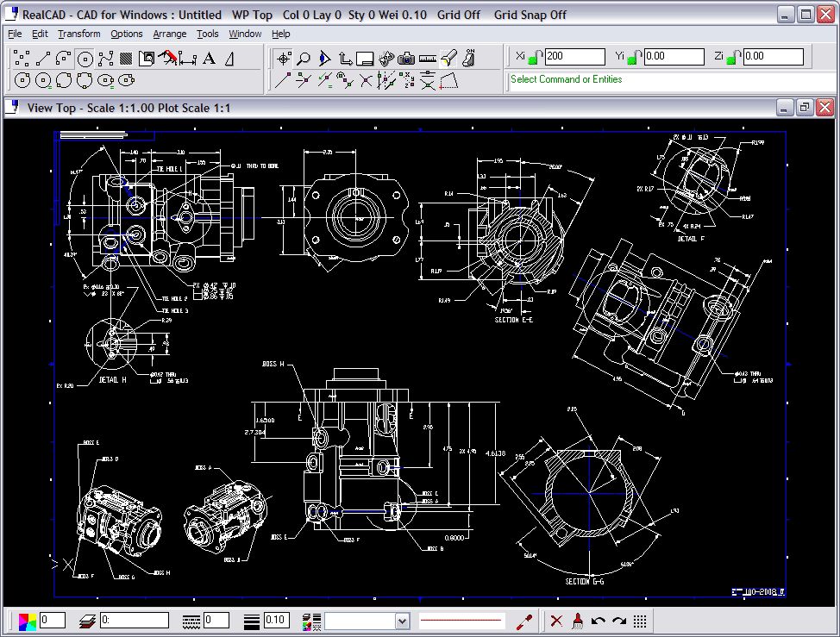Select the ruler measure tool
Image resolution: width=840 pixels, height=637 pixels.
tap(428, 59)
